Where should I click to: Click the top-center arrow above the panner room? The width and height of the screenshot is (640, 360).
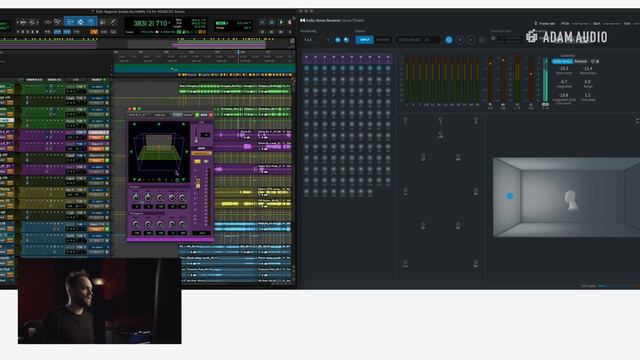(x=159, y=124)
